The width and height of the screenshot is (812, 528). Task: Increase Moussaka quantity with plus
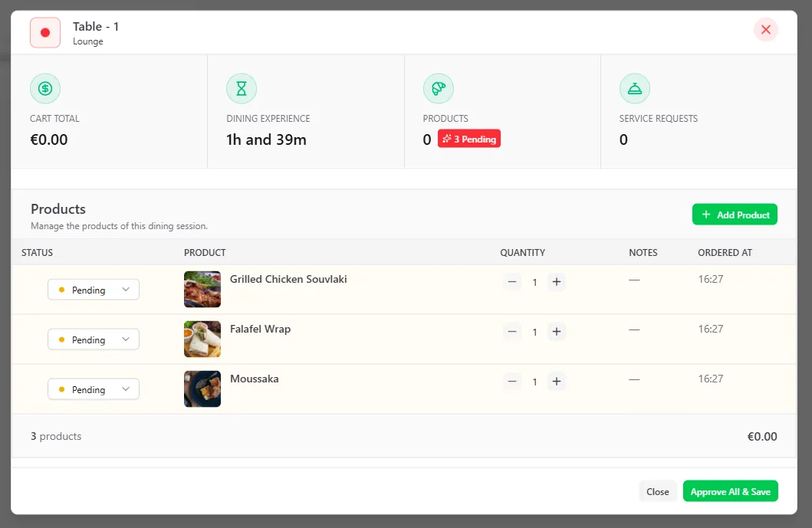point(557,382)
